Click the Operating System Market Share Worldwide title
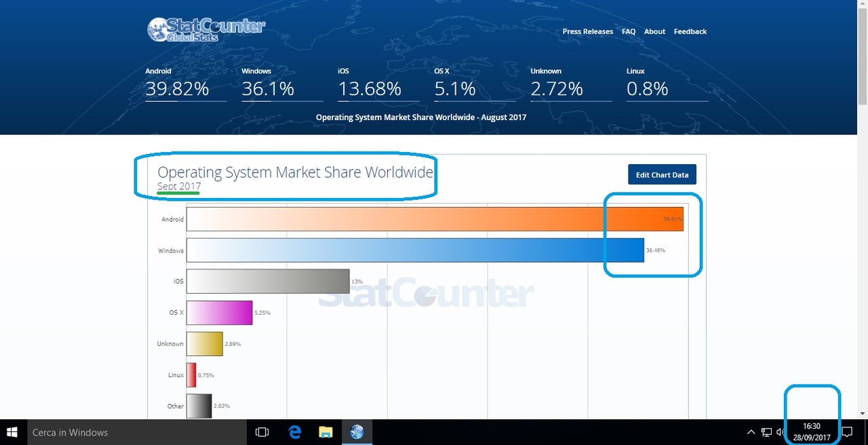The height and width of the screenshot is (445, 868). pos(295,172)
